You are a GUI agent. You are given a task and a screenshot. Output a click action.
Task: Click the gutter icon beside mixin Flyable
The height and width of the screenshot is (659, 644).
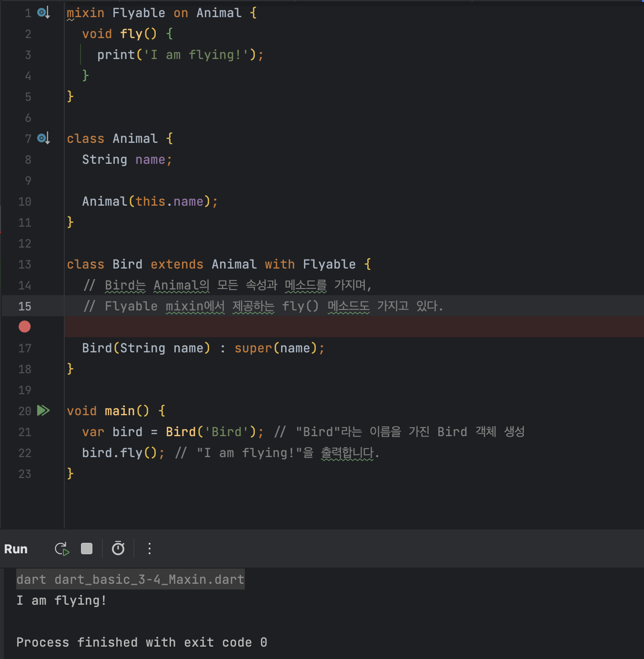click(43, 13)
